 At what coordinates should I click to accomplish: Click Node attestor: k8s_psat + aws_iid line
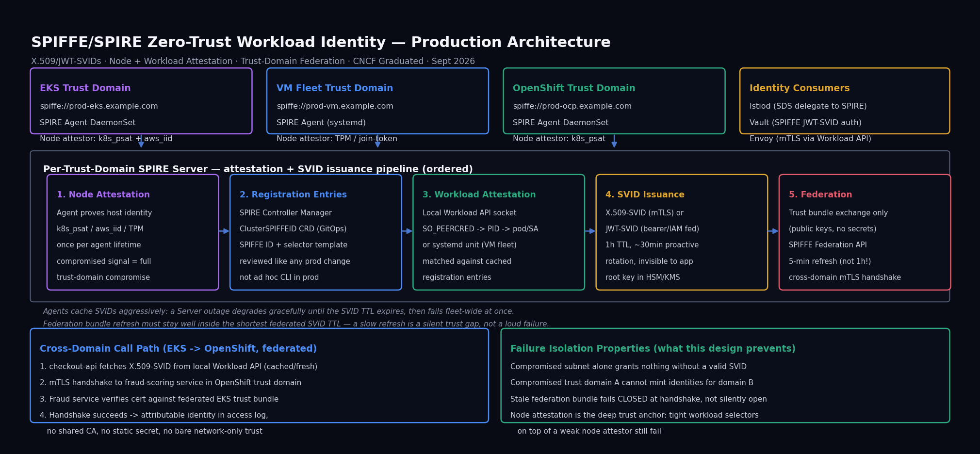(106, 139)
